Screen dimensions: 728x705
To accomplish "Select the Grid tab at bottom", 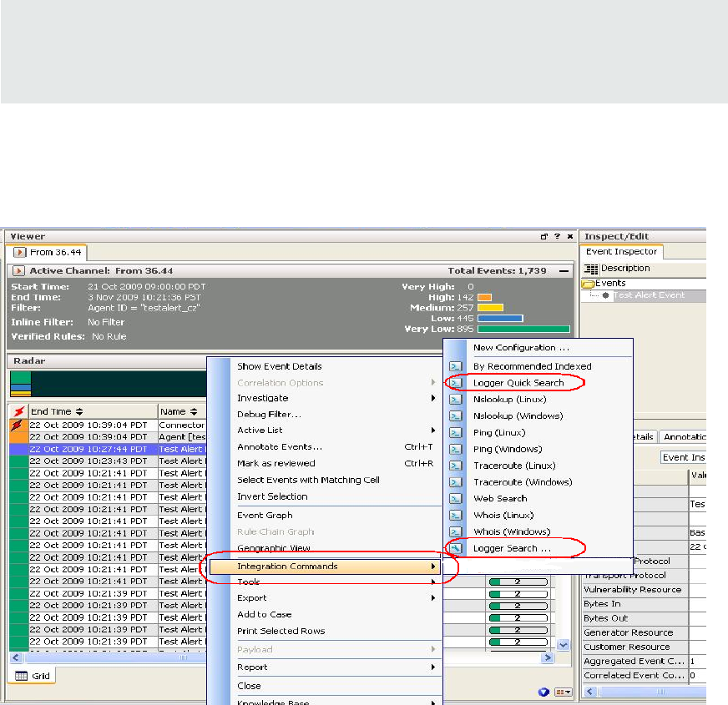I will [32, 676].
